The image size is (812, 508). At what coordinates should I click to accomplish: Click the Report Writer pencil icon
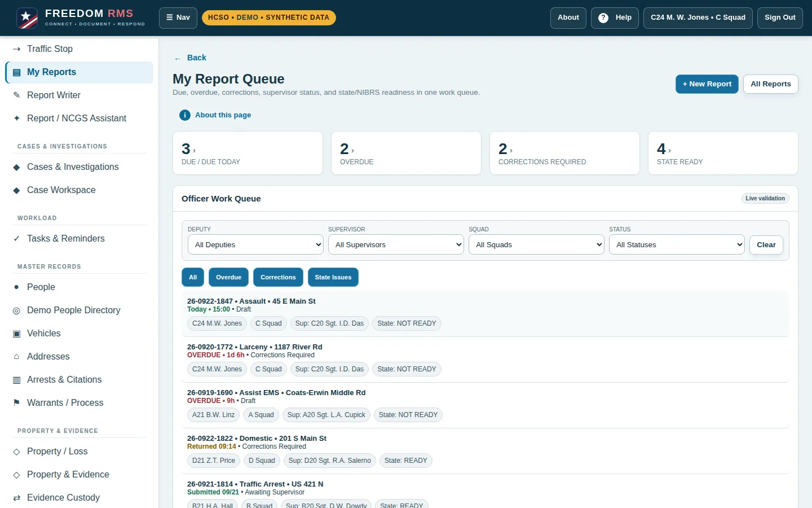point(16,95)
